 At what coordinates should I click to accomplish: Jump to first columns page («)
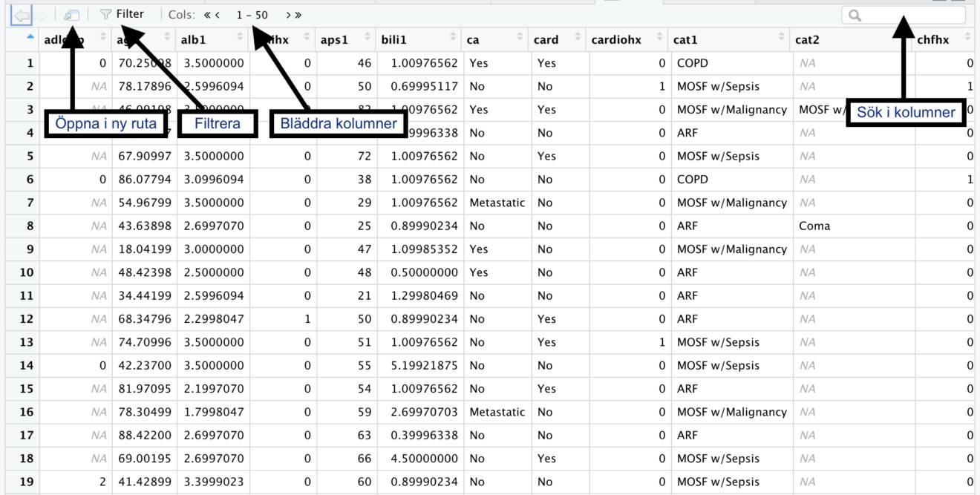coord(208,15)
